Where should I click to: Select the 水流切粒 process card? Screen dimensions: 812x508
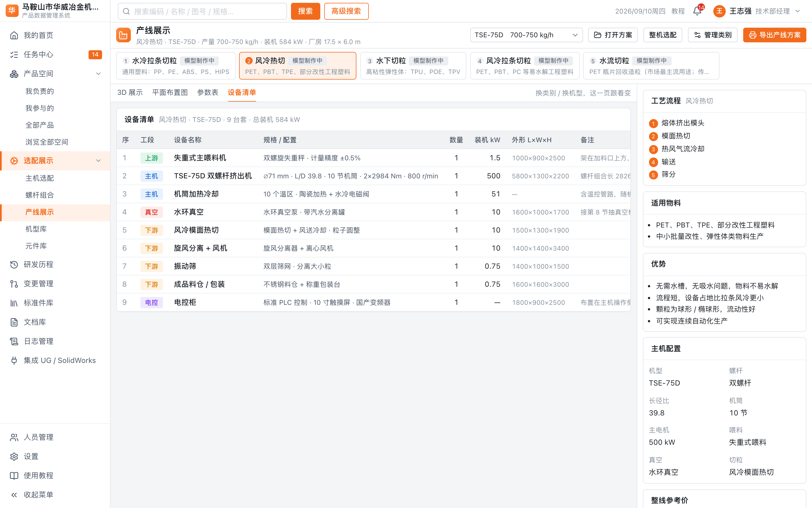pyautogui.click(x=651, y=65)
